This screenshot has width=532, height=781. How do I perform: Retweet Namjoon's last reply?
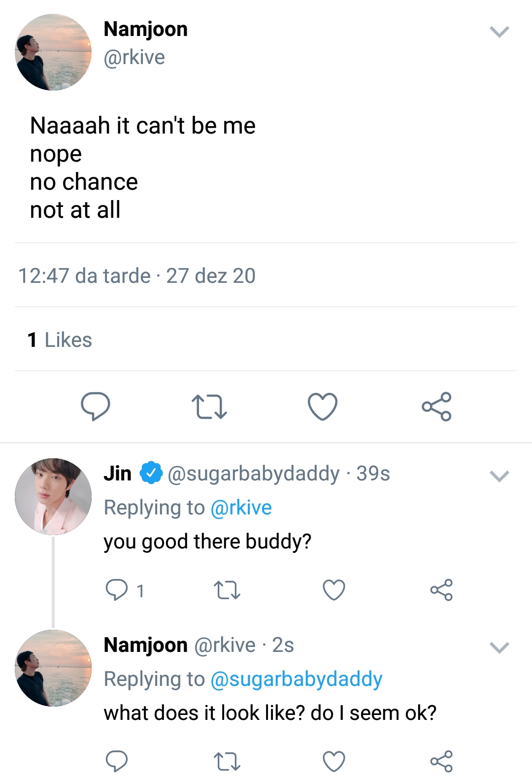point(227,761)
